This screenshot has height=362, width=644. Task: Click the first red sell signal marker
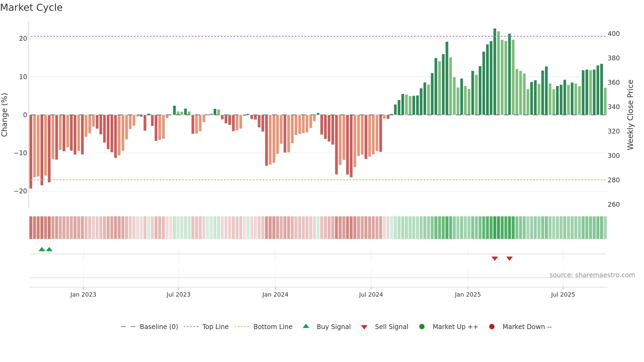495,258
